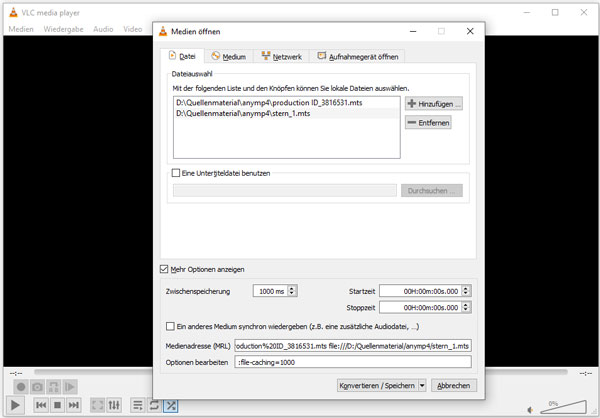This screenshot has height=418, width=600.
Task: Toggle random shuffle playback icon
Action: coord(171,405)
